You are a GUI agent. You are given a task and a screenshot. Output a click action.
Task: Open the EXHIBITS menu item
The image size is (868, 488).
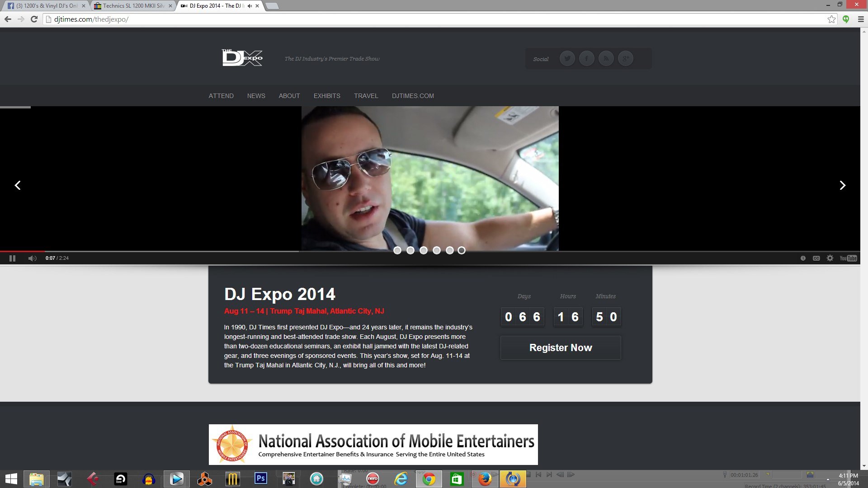pyautogui.click(x=327, y=96)
